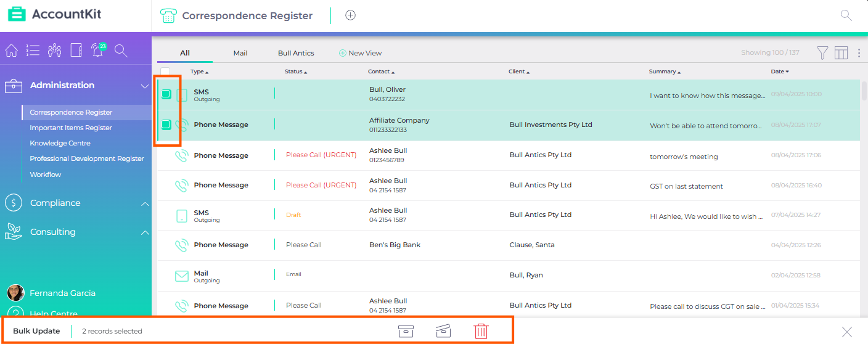The image size is (868, 344).
Task: Click mail envelope icon in Bull, Ryan row
Action: 181,276
